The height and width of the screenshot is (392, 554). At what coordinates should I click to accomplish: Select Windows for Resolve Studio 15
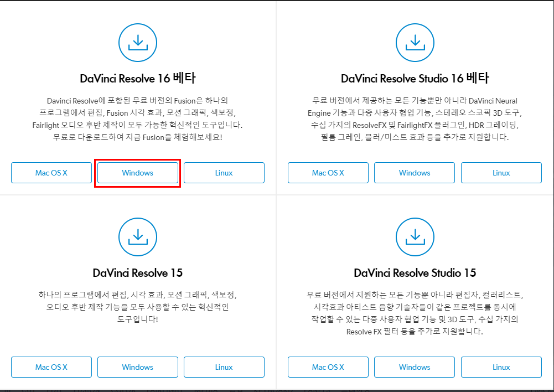(415, 367)
